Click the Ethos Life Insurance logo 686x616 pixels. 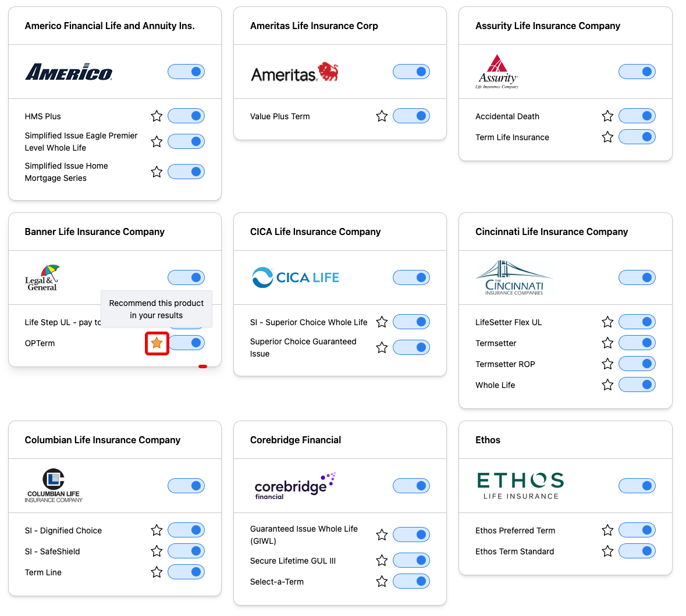click(x=520, y=486)
